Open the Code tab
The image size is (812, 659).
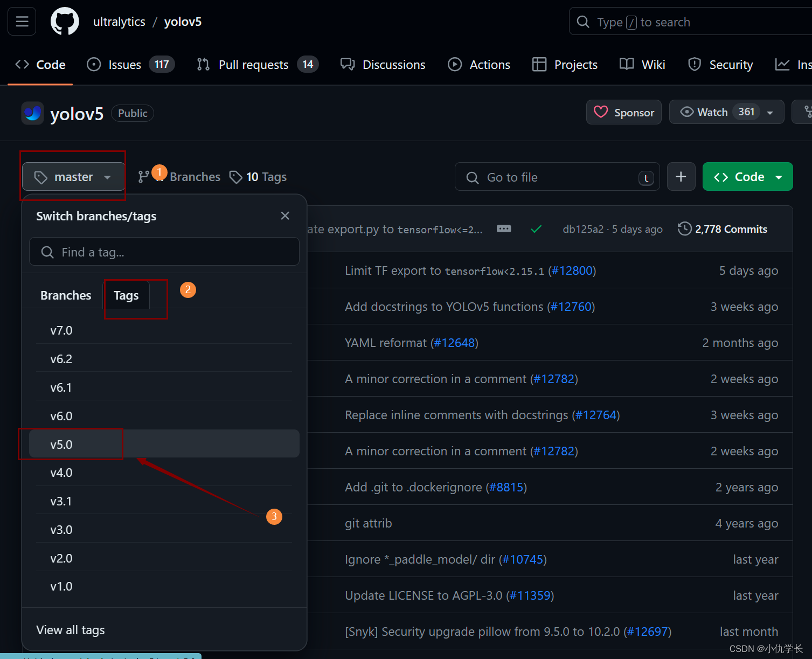pyautogui.click(x=40, y=65)
